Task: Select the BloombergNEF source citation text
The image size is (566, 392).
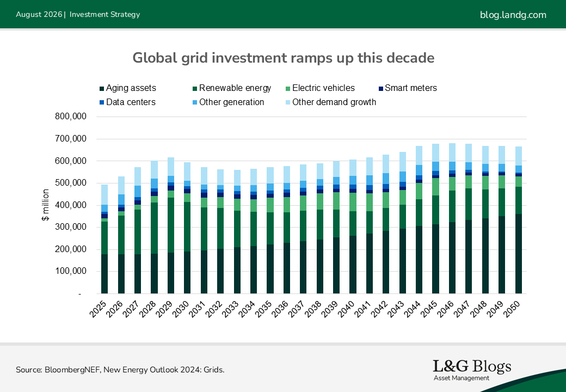Action: [120, 370]
